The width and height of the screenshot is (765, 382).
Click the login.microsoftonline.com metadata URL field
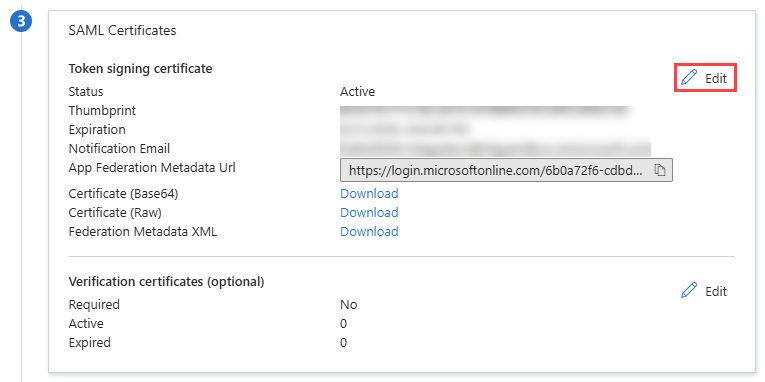(506, 170)
